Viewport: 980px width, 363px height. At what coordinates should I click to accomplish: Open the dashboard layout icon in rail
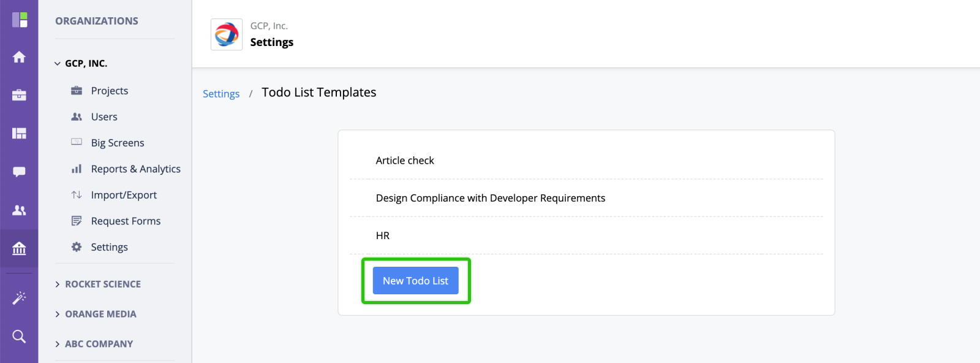click(19, 133)
